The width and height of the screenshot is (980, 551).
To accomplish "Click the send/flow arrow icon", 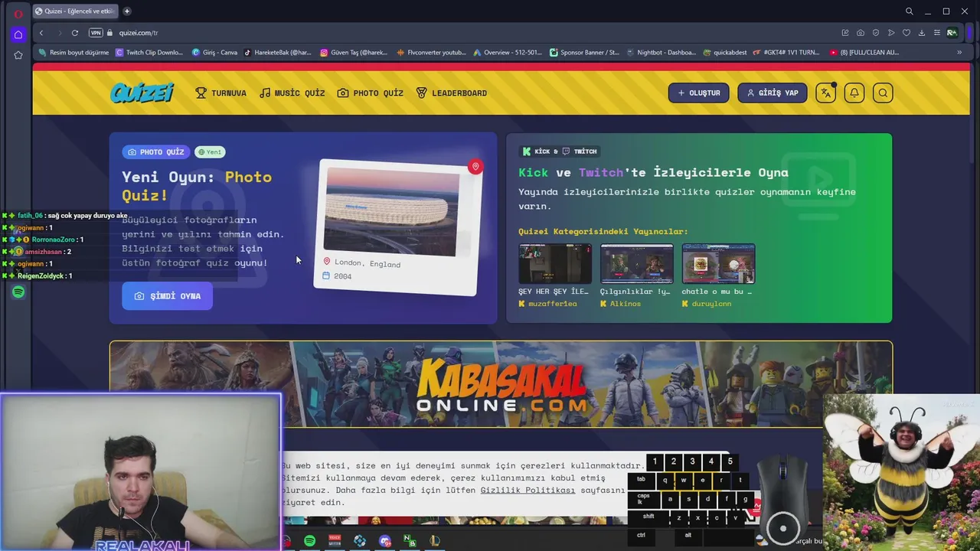I will pyautogui.click(x=891, y=33).
